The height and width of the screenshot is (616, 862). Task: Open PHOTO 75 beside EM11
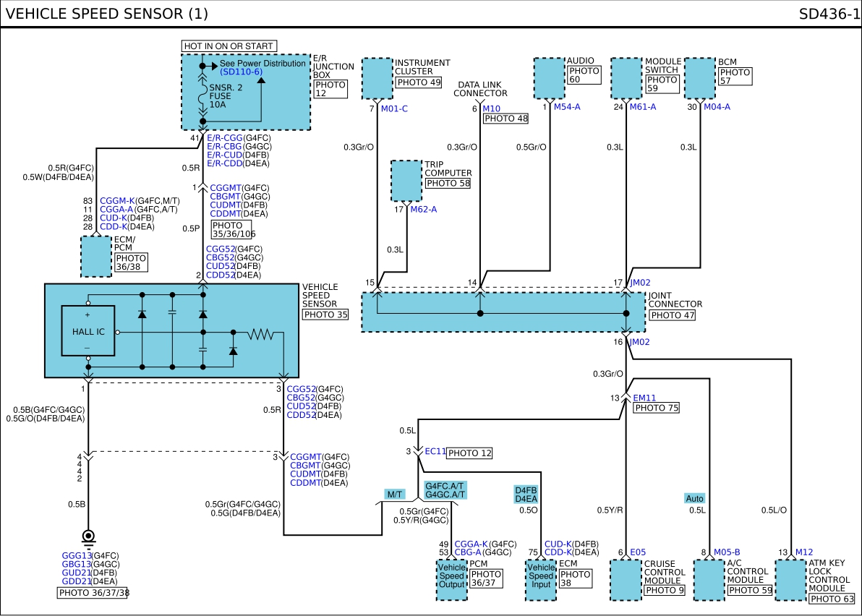tap(657, 408)
